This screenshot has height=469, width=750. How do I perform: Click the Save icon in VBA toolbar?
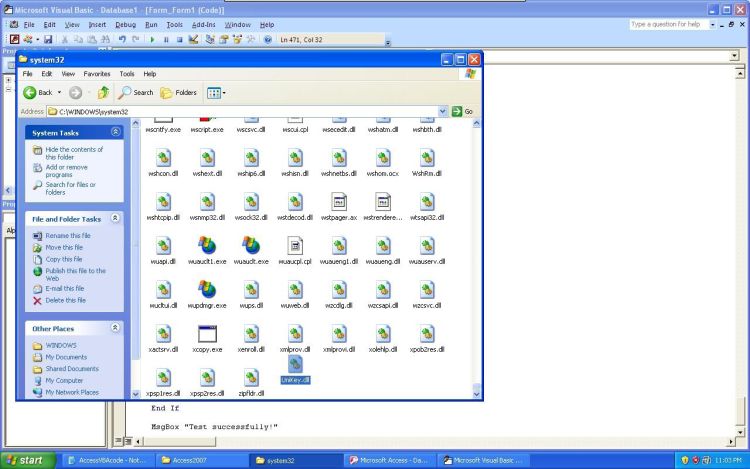pyautogui.click(x=48, y=39)
